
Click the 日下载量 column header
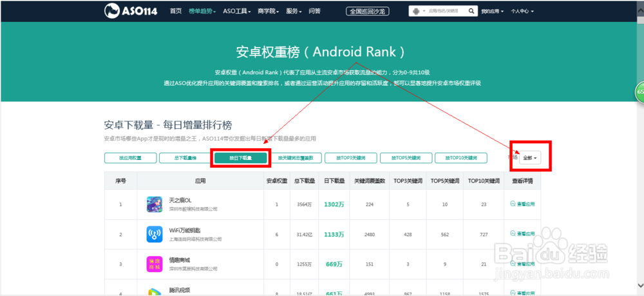[334, 181]
